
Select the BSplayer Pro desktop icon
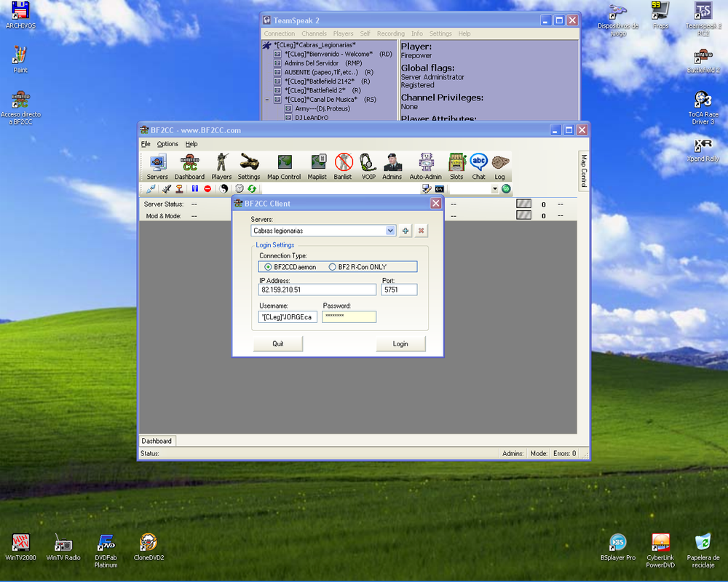tap(618, 547)
